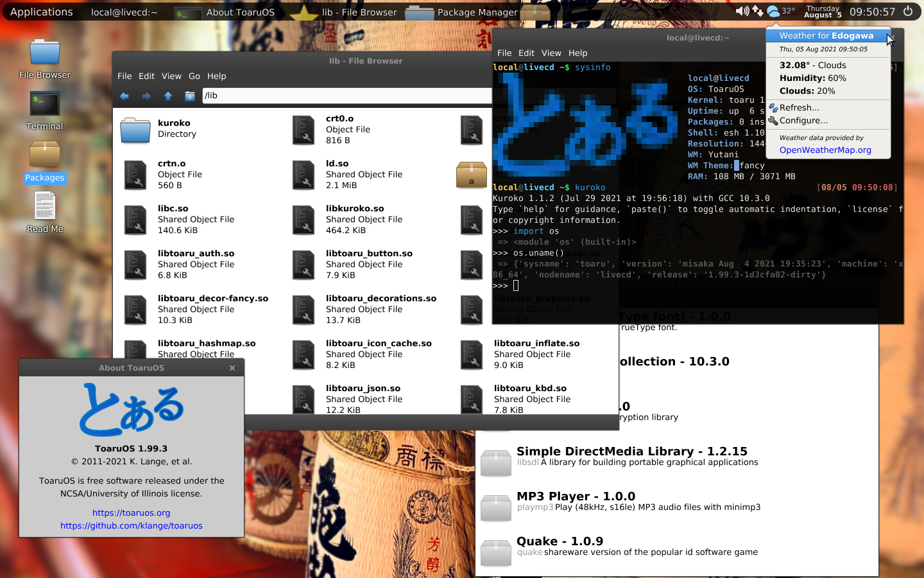
Task: Select libtoaru_inflate.so file icon
Action: coord(472,355)
